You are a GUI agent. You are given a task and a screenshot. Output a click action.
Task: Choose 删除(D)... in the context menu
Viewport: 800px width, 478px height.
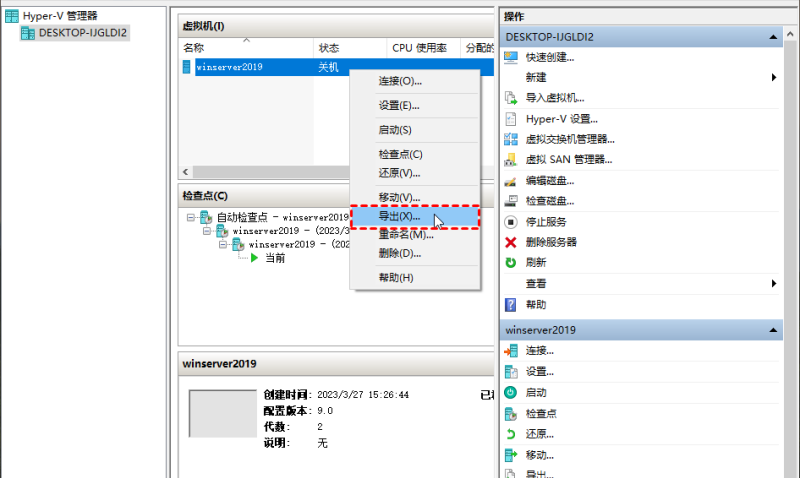415,254
